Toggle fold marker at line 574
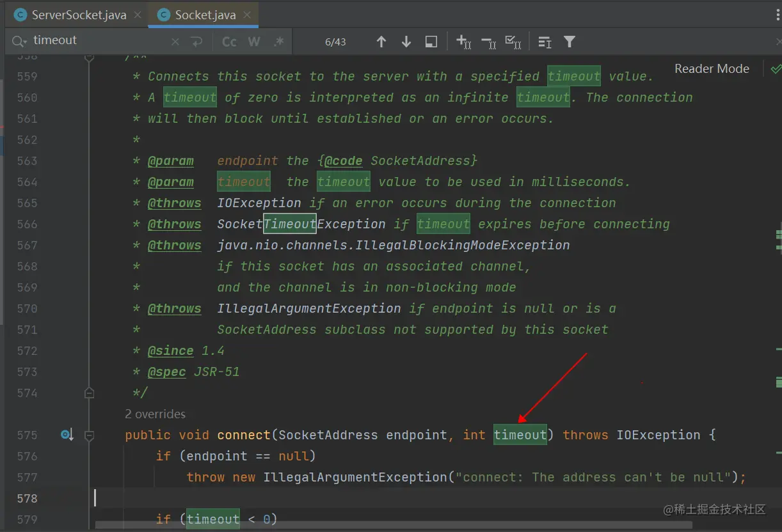782x532 pixels. [x=90, y=392]
